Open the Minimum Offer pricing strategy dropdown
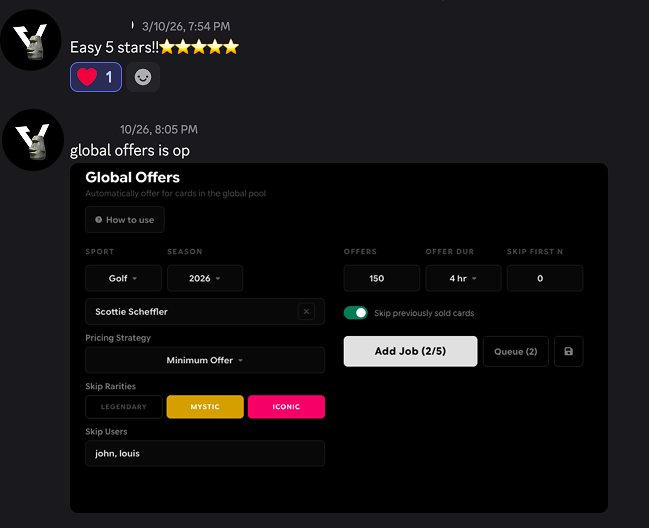Image resolution: width=649 pixels, height=528 pixels. click(205, 360)
